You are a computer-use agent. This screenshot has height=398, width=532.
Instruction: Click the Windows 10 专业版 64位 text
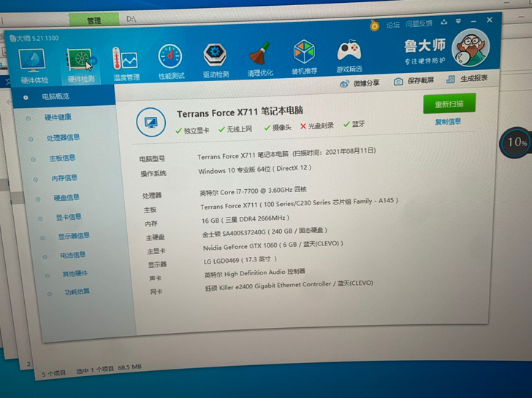point(254,169)
